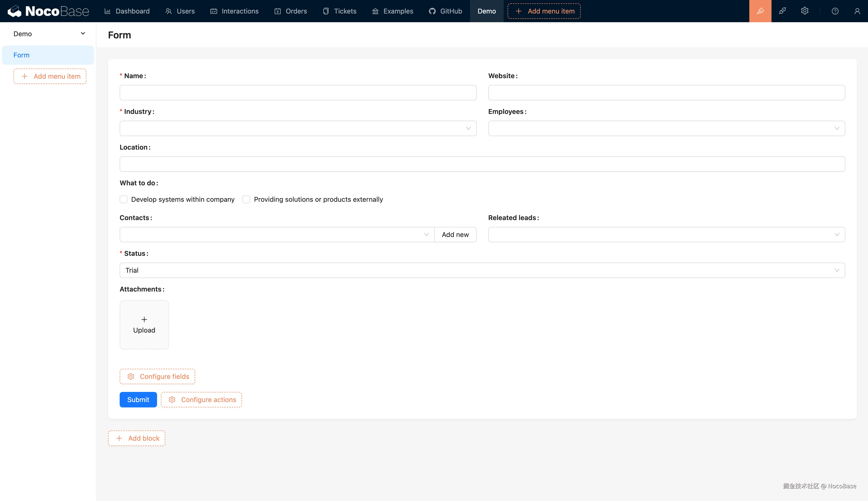Click the Submit button
Viewport: 868px width, 501px height.
[x=138, y=399]
